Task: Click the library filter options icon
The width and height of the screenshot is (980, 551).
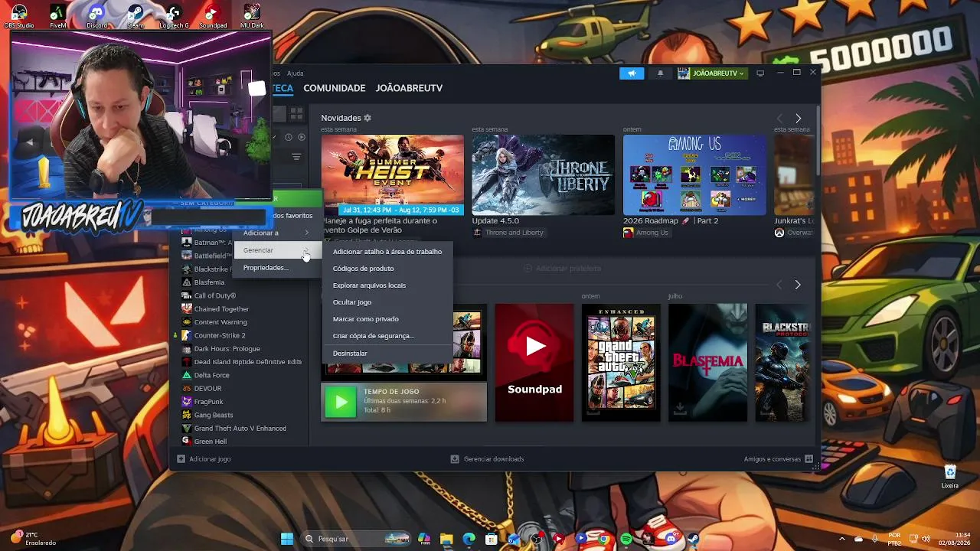Action: pyautogui.click(x=296, y=157)
